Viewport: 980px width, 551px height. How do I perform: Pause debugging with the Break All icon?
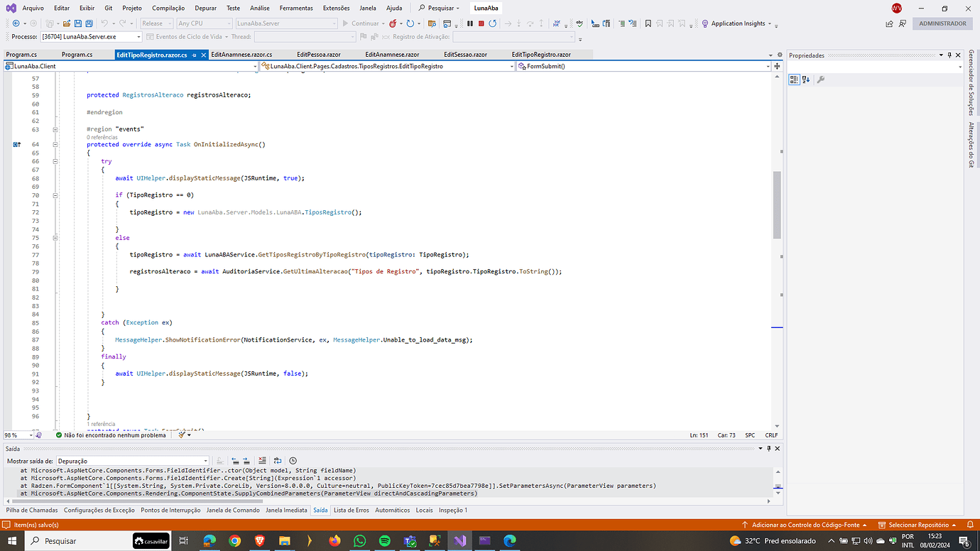470,23
